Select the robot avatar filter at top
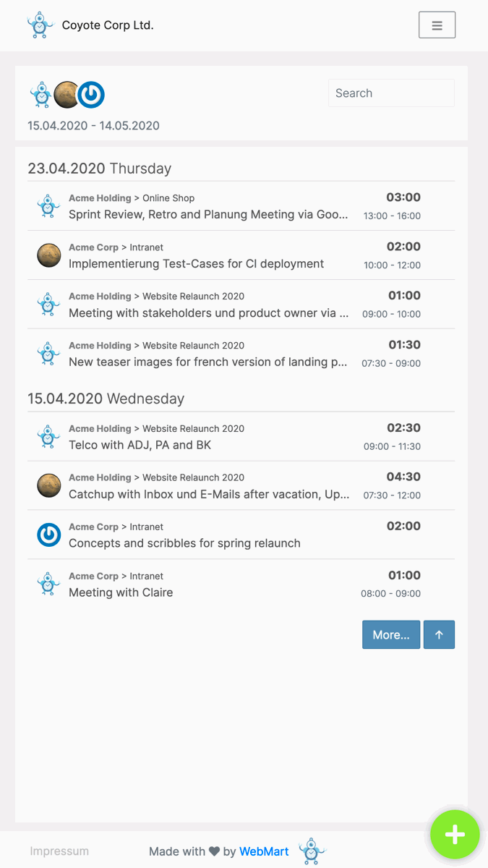Image resolution: width=488 pixels, height=868 pixels. pos(40,95)
